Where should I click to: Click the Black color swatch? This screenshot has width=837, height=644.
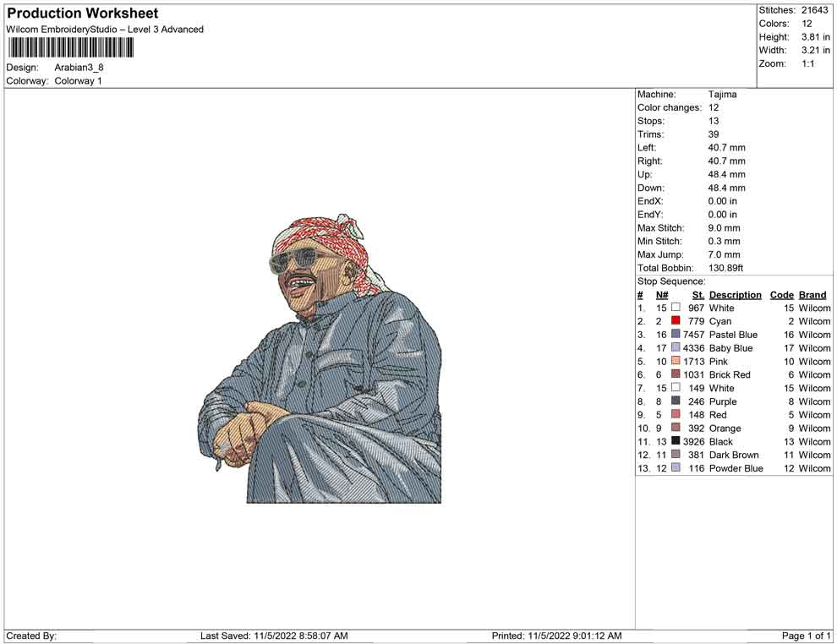coord(676,440)
